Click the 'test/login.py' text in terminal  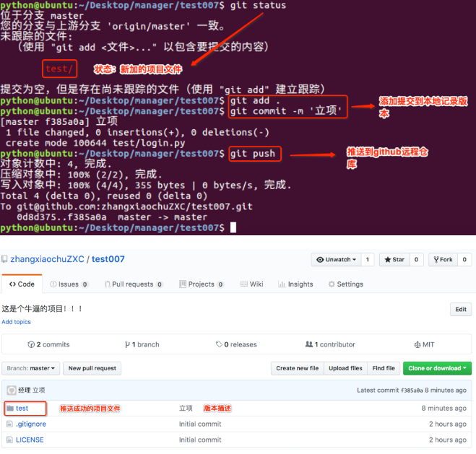[x=149, y=143]
